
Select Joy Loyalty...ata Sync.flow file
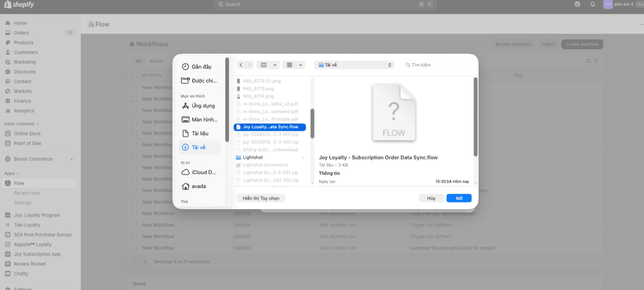270,127
